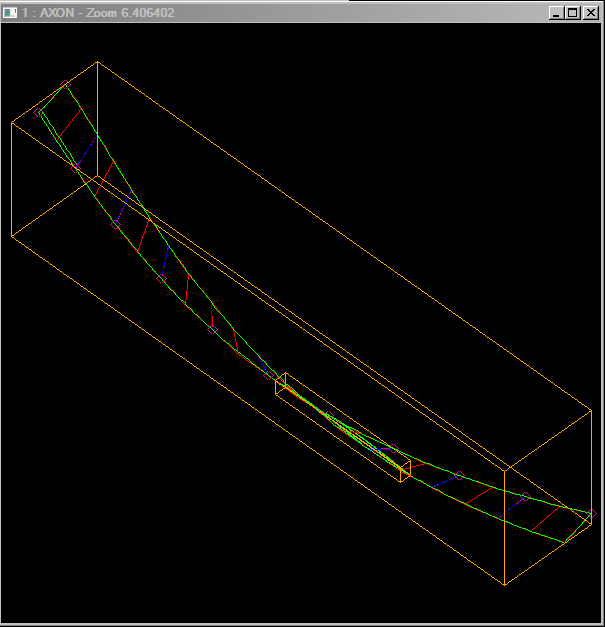Maximize the AXON view window

573,12
